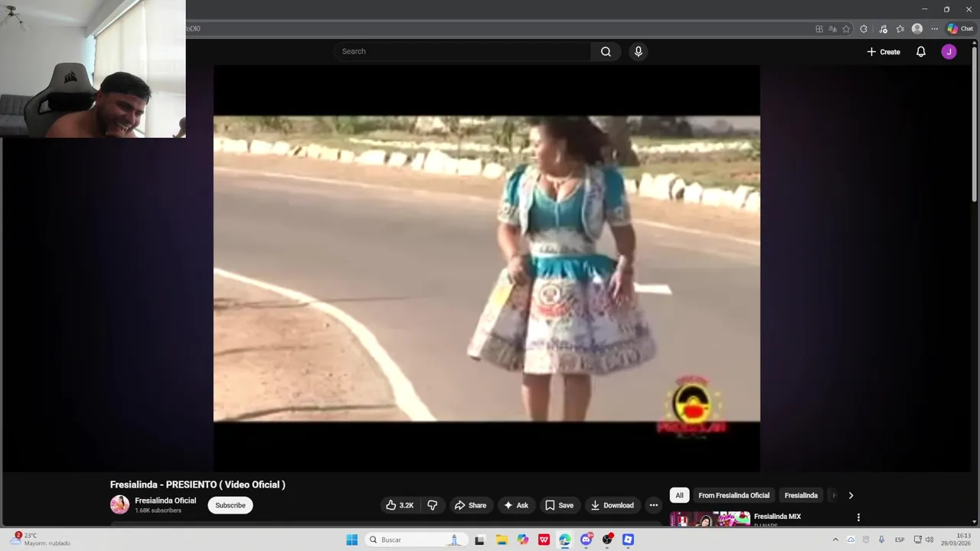Click the video player to pause
The height and width of the screenshot is (551, 980).
[486, 268]
